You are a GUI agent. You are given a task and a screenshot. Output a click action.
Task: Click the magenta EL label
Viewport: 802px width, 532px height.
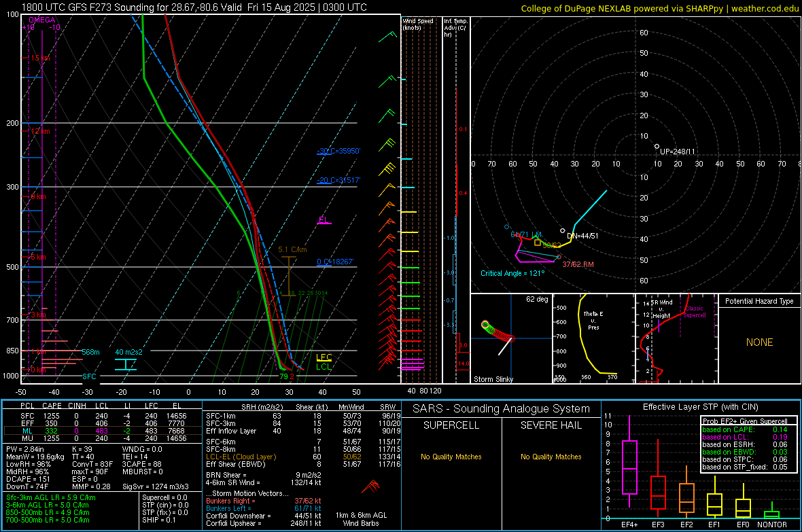(x=324, y=220)
